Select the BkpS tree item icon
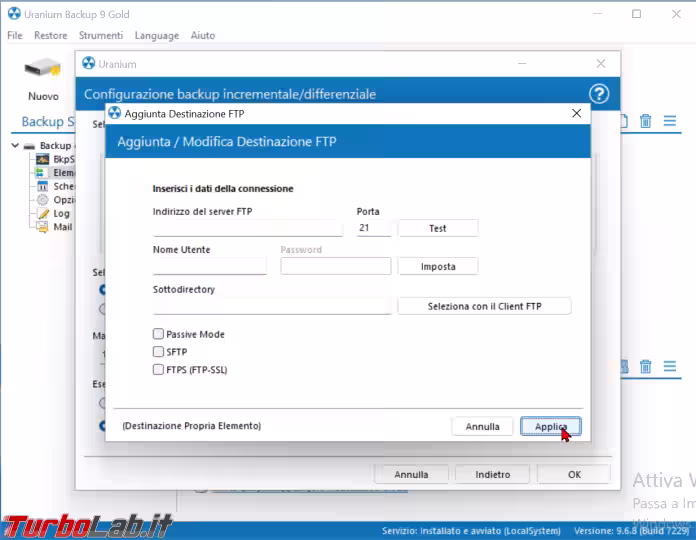This screenshot has width=696, height=540. tap(43, 159)
